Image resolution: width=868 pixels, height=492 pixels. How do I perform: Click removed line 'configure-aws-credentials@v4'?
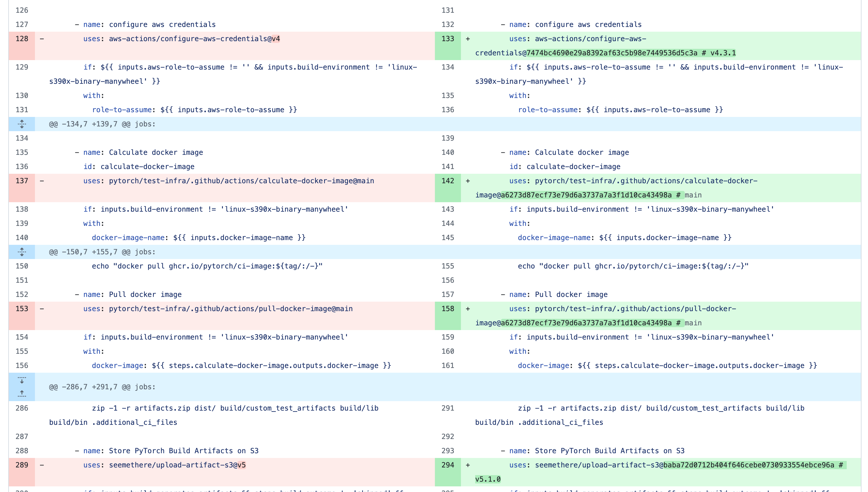[x=182, y=38]
